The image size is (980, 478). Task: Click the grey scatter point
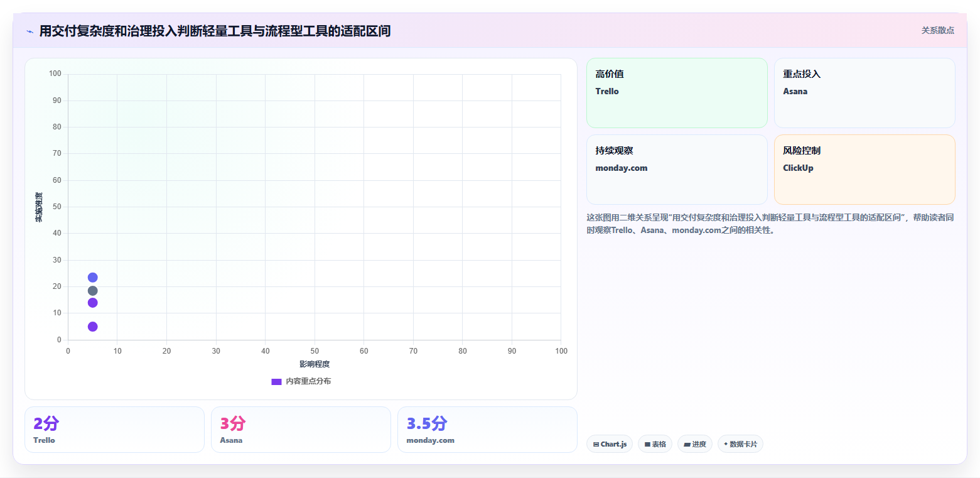[93, 291]
